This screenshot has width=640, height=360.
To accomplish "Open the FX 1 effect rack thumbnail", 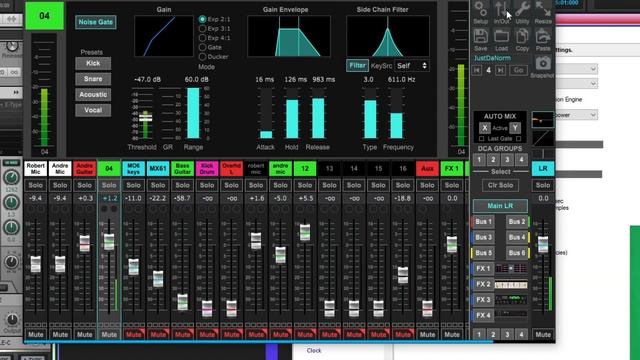I will click(511, 269).
